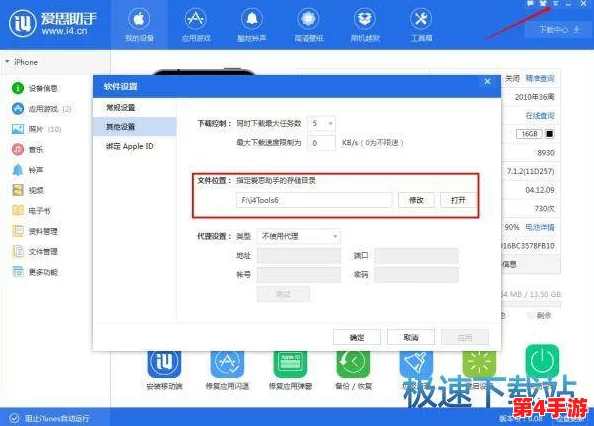The image size is (594, 426).
Task: Open the 工具箱 toolbox top tab
Action: 421,25
